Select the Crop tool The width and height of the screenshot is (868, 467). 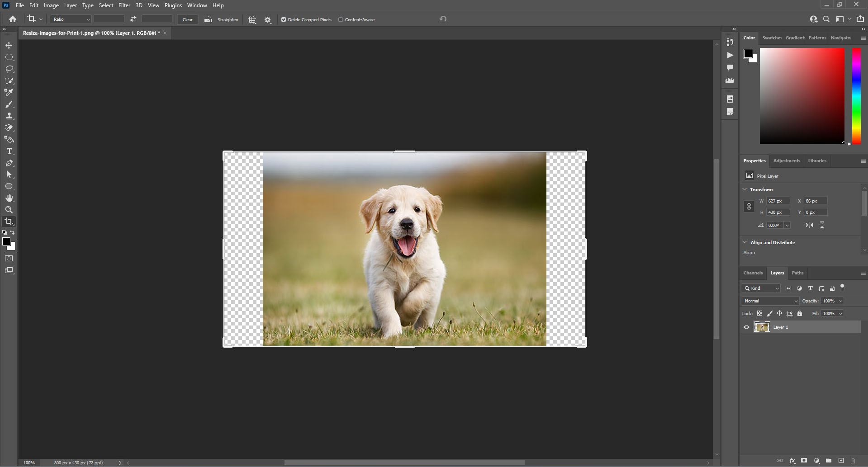point(9,222)
